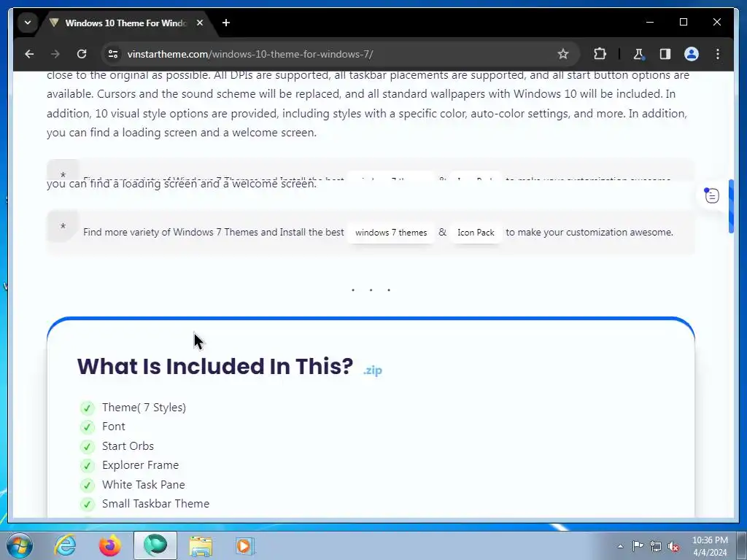Select the 'Explorer Frame' list text
This screenshot has height=560, width=747.
pos(141,465)
